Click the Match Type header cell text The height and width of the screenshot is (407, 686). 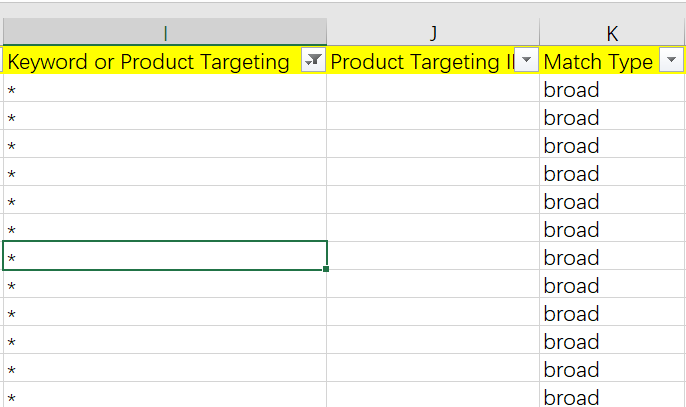pos(598,62)
